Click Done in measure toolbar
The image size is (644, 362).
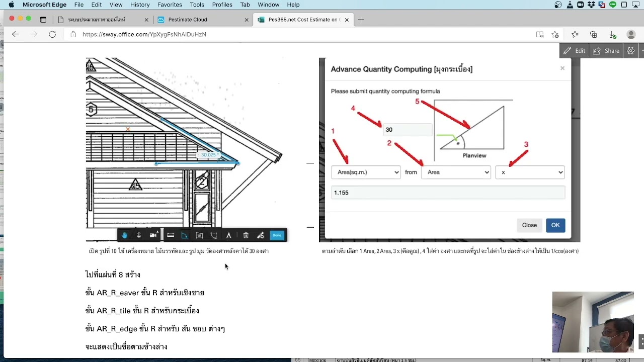[277, 235]
